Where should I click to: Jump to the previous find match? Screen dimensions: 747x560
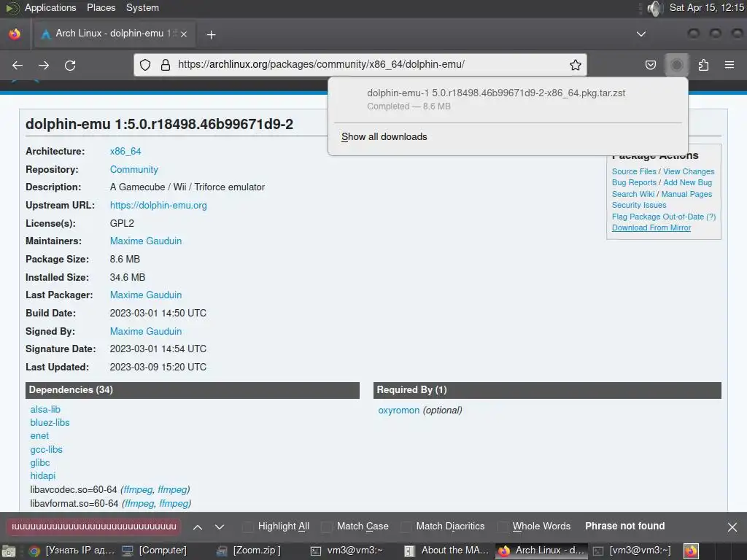[198, 526]
